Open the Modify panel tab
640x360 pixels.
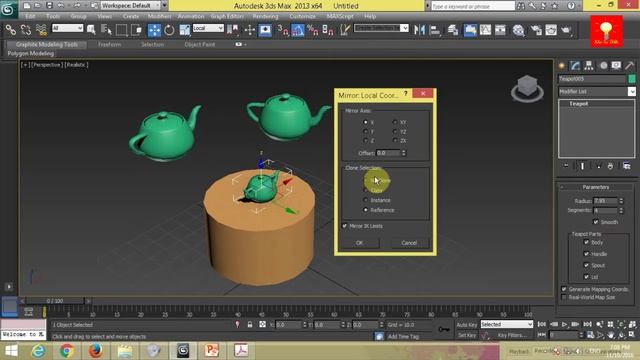click(576, 65)
